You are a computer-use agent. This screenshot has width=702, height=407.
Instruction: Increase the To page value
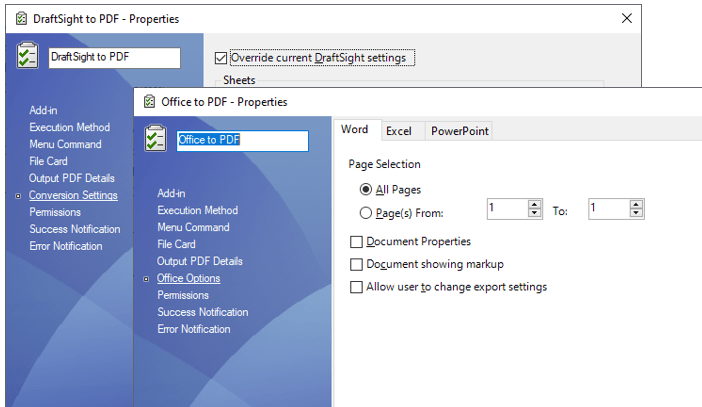[x=636, y=205]
